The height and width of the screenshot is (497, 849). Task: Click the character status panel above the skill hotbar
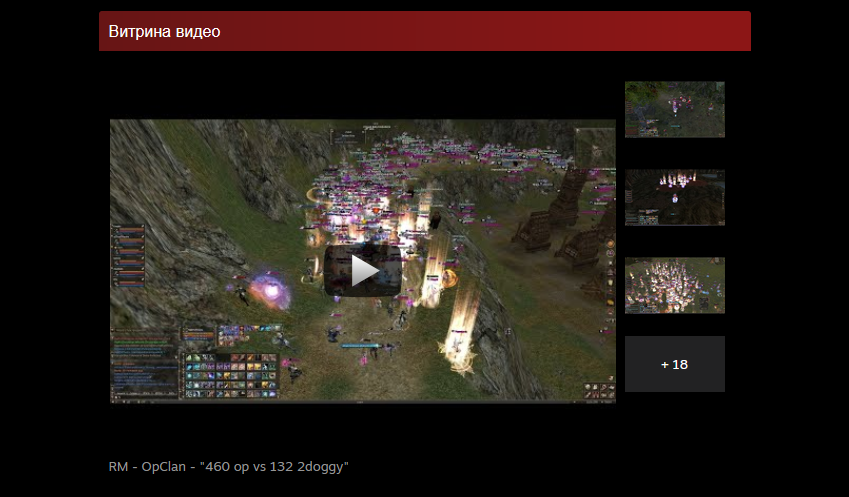197,331
